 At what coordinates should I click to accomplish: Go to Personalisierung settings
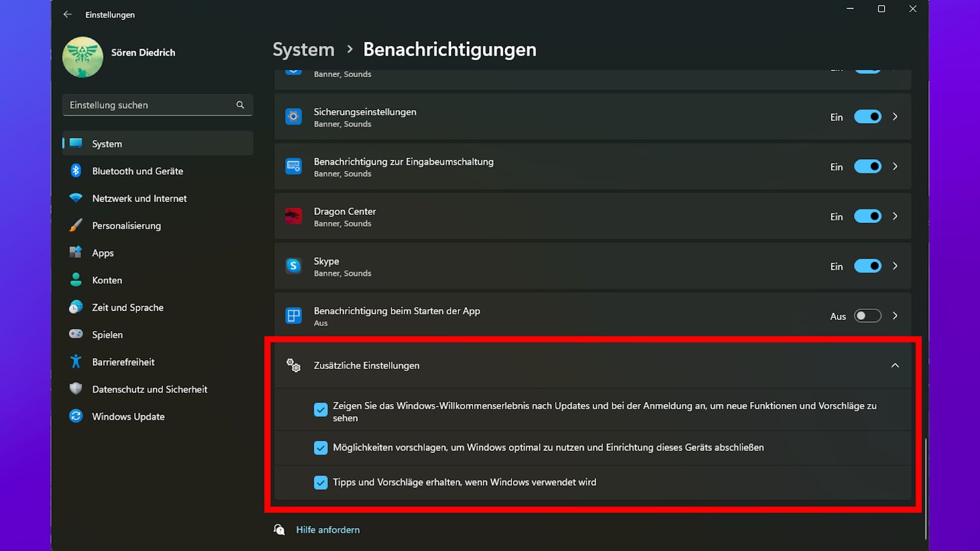[127, 226]
